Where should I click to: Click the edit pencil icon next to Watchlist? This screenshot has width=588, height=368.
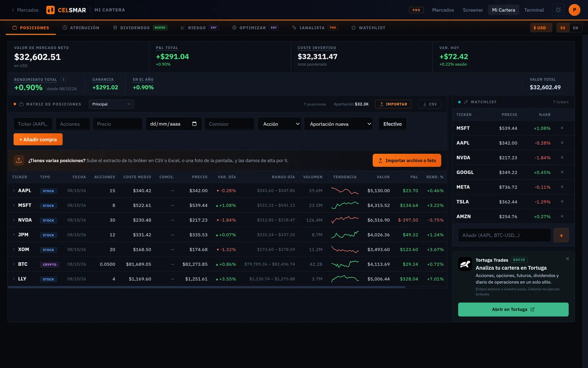click(466, 102)
